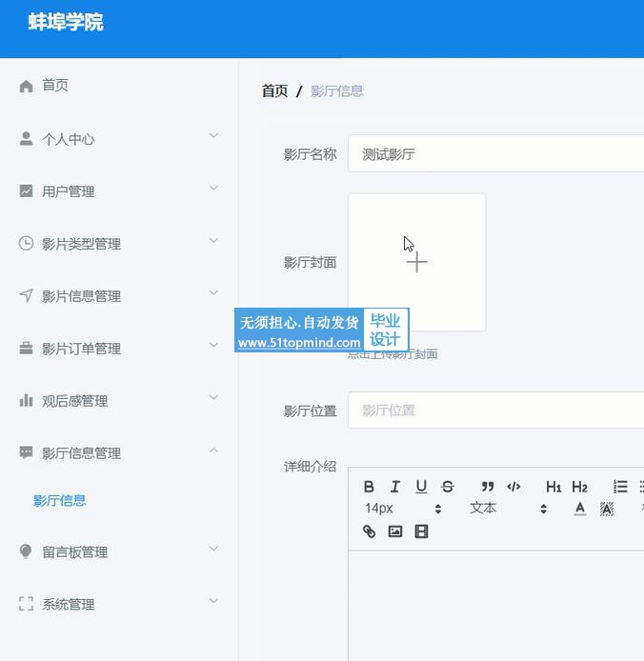
Task: Expand the 个人中心 sidebar menu
Action: (x=119, y=139)
